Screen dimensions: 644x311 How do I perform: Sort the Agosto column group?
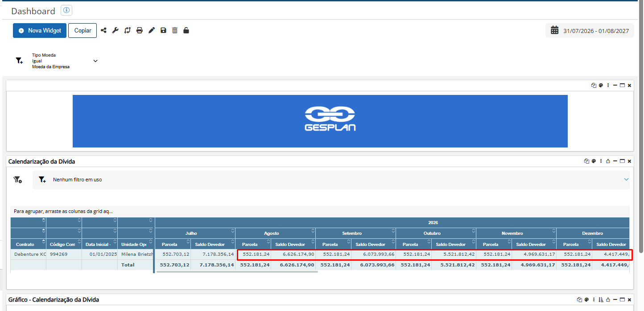[313, 231]
